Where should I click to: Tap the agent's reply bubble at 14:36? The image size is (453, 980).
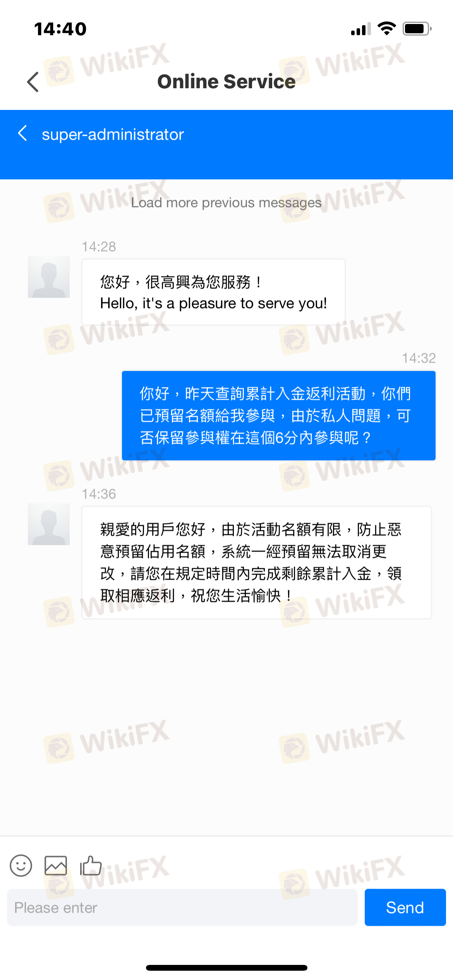point(257,562)
